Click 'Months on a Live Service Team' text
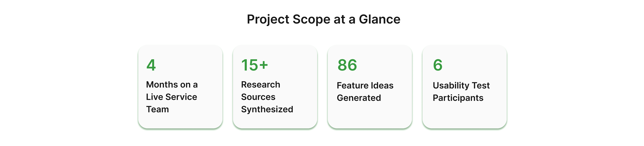Screen dimensions: 644x146 (x=172, y=97)
